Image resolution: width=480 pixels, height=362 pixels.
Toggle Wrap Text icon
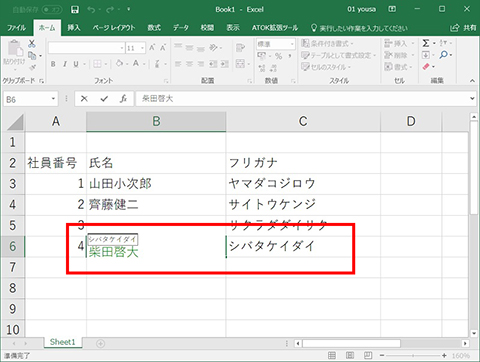[x=240, y=48]
